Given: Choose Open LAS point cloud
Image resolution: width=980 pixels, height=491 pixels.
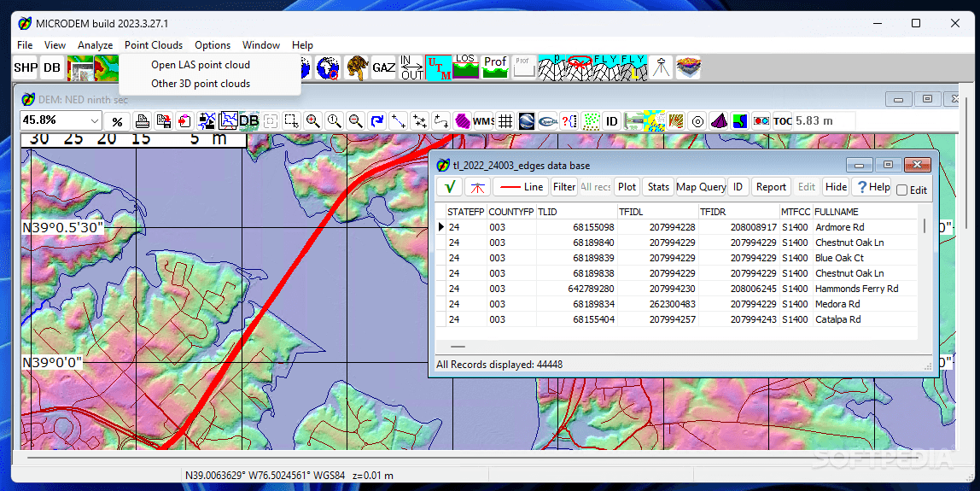Looking at the screenshot, I should tap(201, 64).
